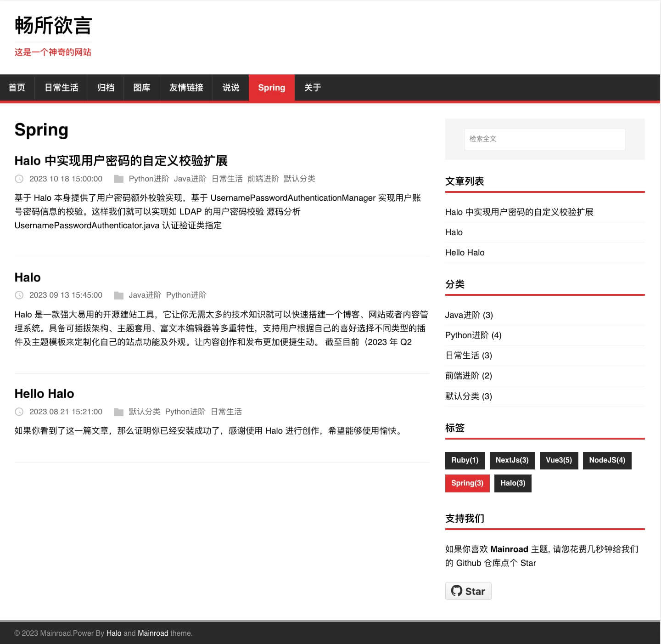Click the GitHub logo in Star button
Image resolution: width=661 pixels, height=644 pixels.
pyautogui.click(x=456, y=591)
